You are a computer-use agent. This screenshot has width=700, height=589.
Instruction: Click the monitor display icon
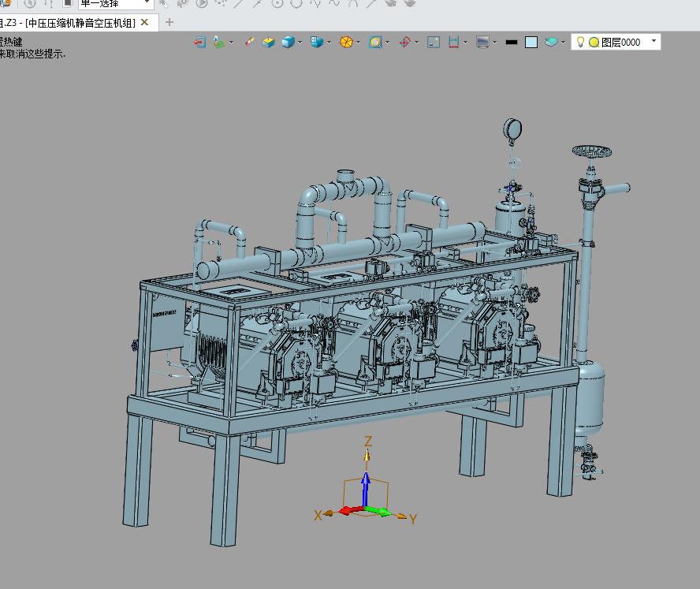pyautogui.click(x=483, y=43)
